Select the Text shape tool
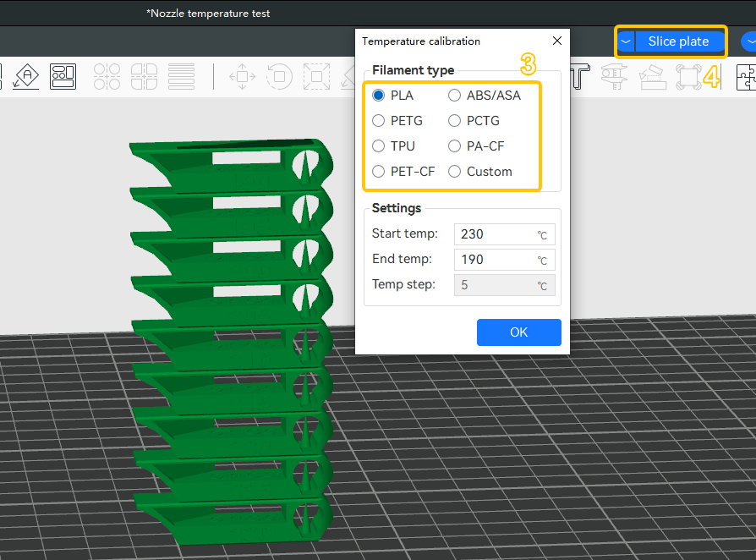The image size is (756, 560). tap(580, 76)
